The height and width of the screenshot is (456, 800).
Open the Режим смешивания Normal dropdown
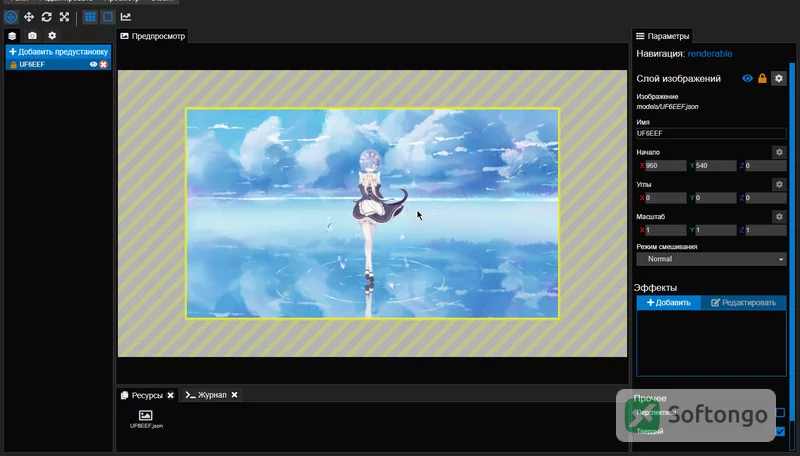pos(711,259)
